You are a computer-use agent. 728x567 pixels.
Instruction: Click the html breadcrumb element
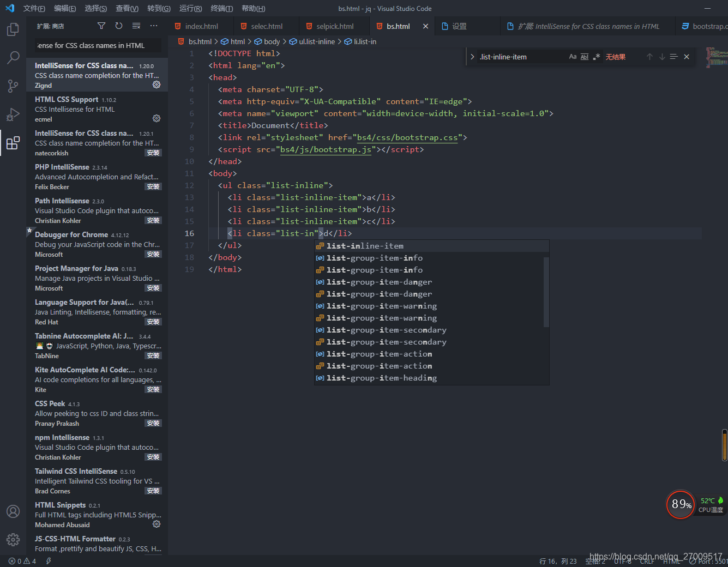click(233, 41)
